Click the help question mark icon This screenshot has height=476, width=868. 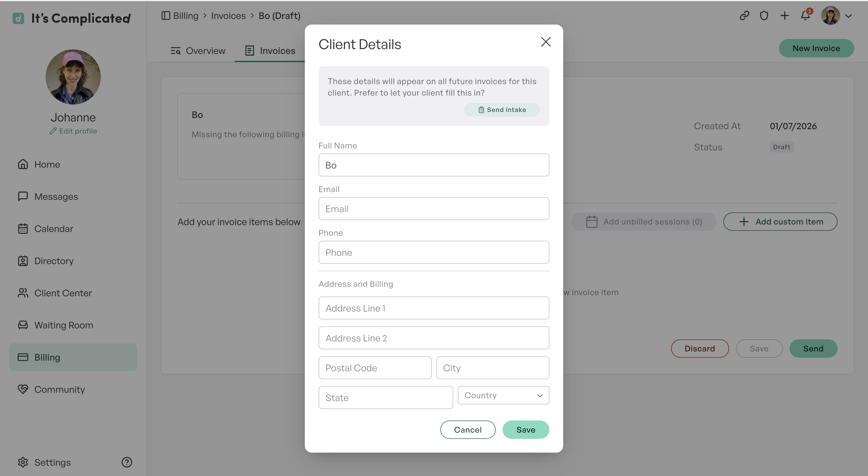pyautogui.click(x=127, y=462)
